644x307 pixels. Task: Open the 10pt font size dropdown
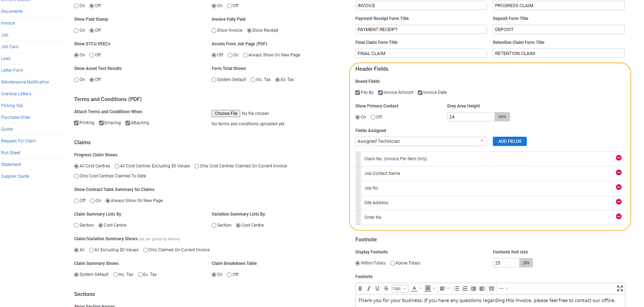point(400,288)
